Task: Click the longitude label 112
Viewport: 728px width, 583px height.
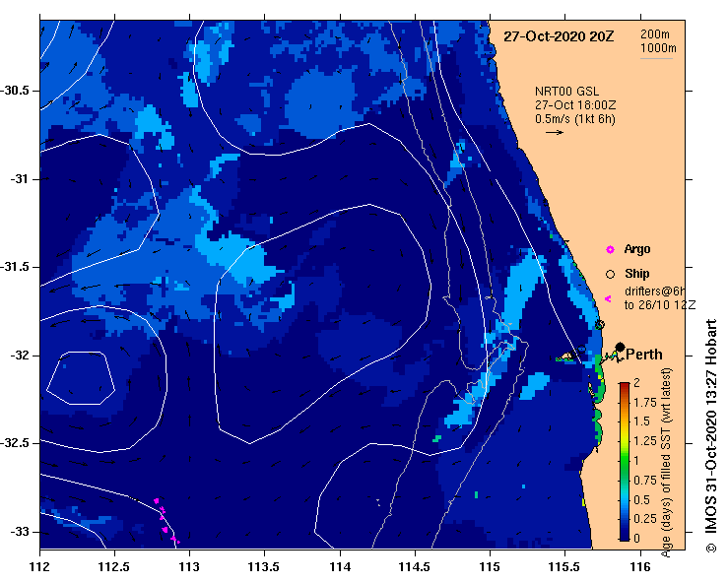Action: [39, 567]
